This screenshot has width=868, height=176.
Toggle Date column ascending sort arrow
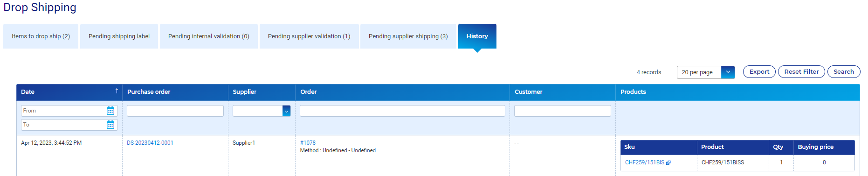(117, 91)
